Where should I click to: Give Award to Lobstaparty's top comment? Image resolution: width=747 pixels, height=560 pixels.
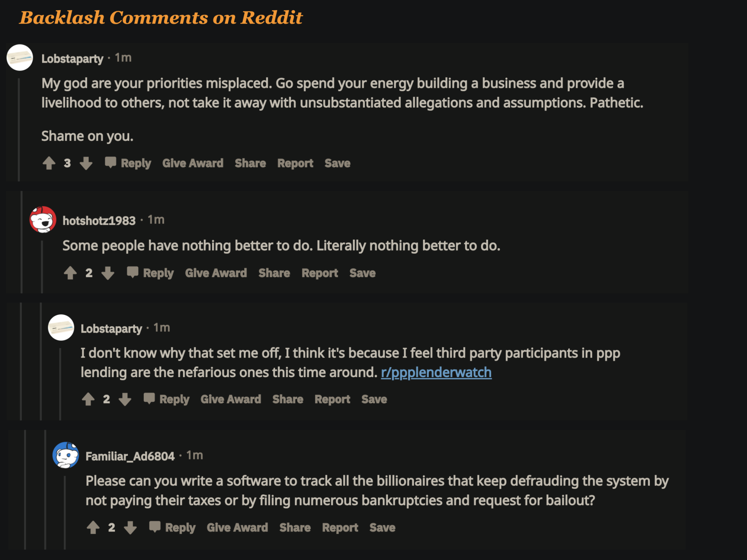(x=193, y=163)
